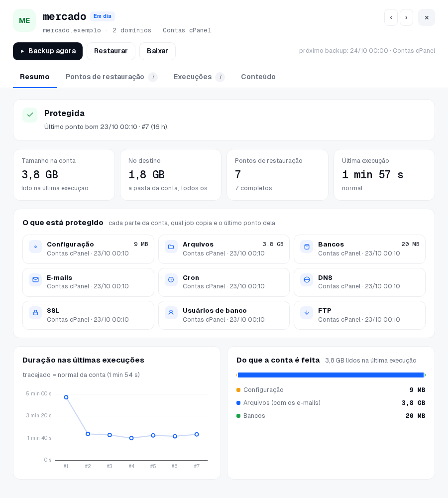Click 'próximo backup: 24/10 00:00' text

[x=343, y=51]
